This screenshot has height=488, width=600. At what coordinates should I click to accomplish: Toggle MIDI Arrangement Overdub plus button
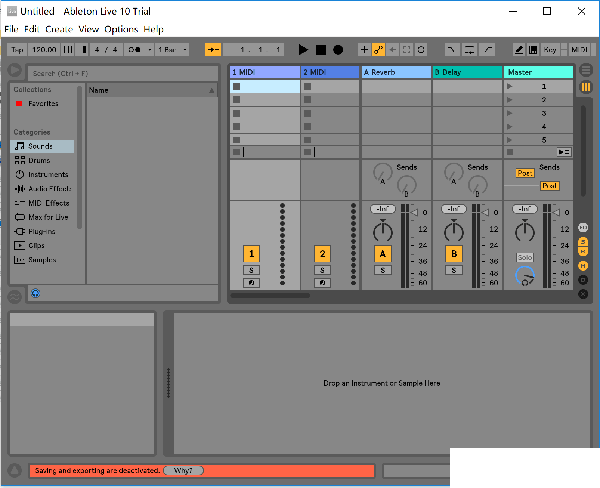pyautogui.click(x=364, y=50)
